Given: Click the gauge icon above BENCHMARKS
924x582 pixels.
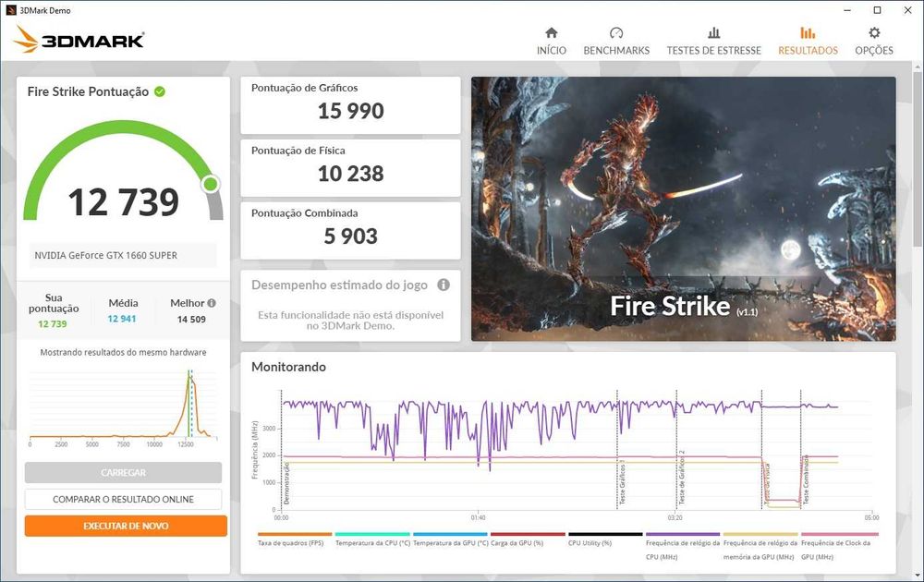Looking at the screenshot, I should click(x=616, y=32).
